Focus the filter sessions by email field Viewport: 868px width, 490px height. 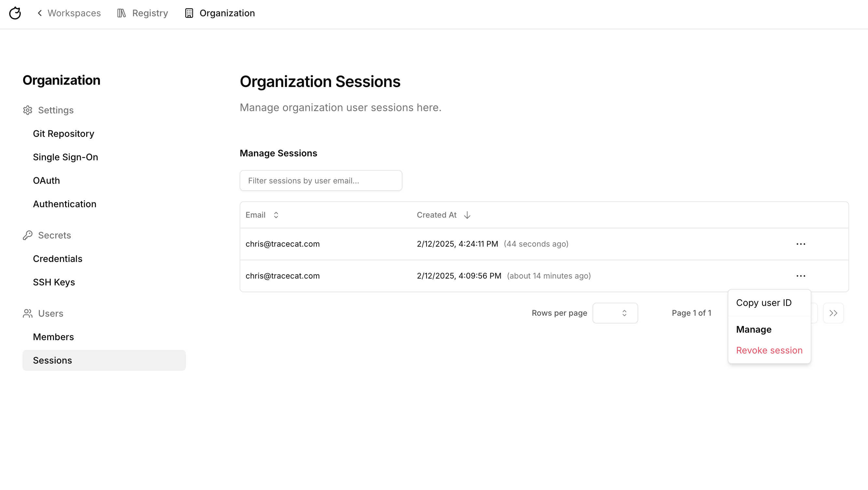click(x=321, y=181)
